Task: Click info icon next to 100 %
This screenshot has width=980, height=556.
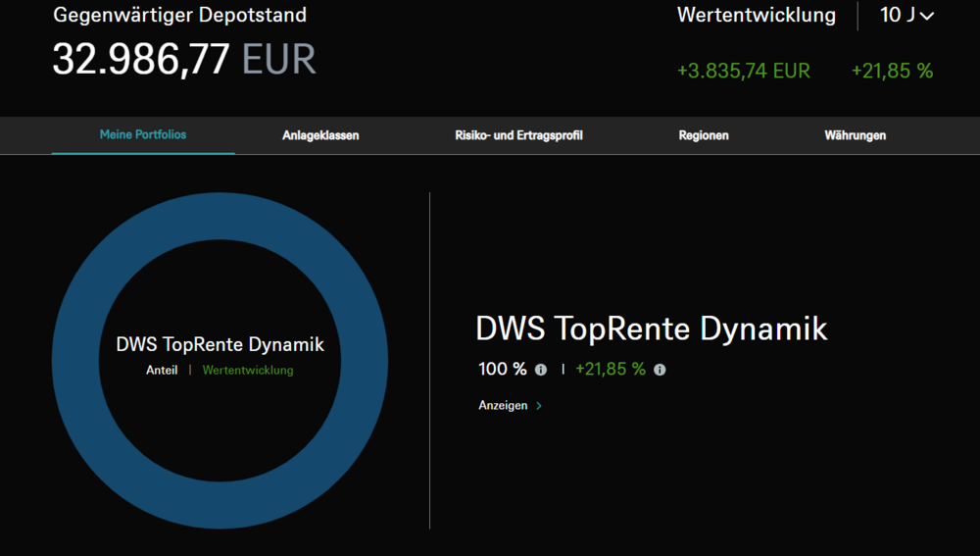Action: point(541,370)
